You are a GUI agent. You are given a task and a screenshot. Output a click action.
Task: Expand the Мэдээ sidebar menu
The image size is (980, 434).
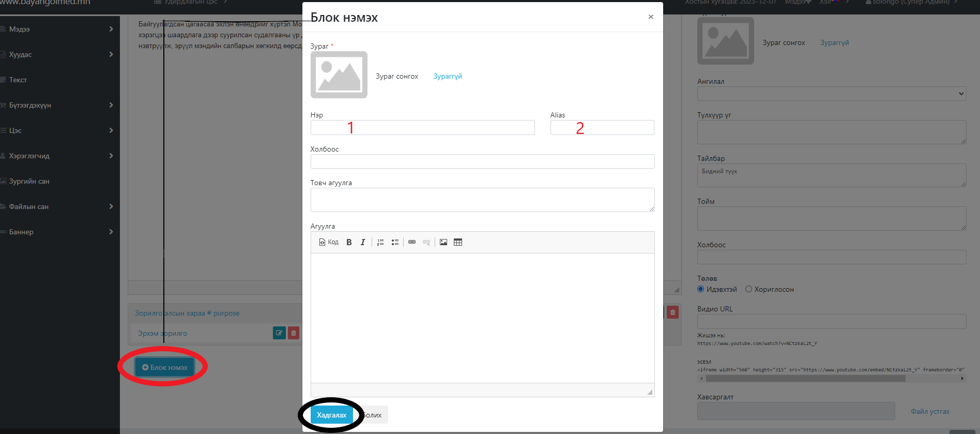(57, 29)
